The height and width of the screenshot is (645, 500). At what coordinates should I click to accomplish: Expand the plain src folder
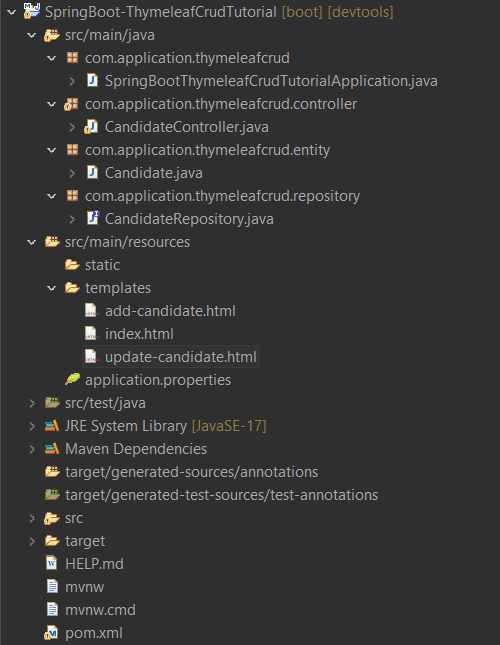pos(32,518)
